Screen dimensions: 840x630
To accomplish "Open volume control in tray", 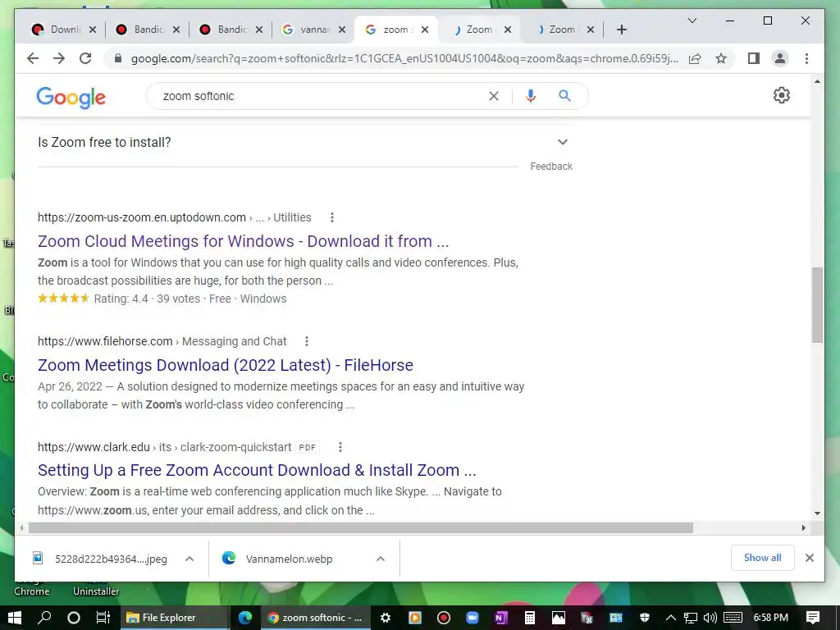I will click(710, 618).
